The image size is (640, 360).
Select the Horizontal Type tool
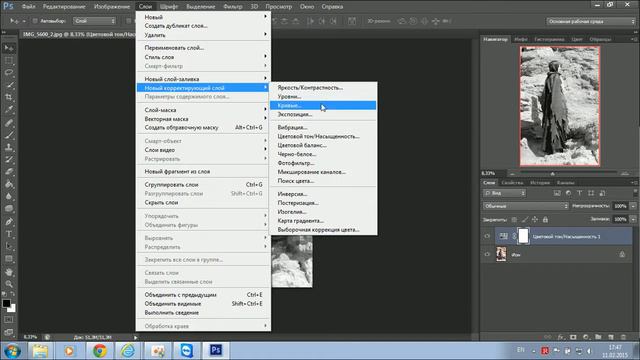9,234
